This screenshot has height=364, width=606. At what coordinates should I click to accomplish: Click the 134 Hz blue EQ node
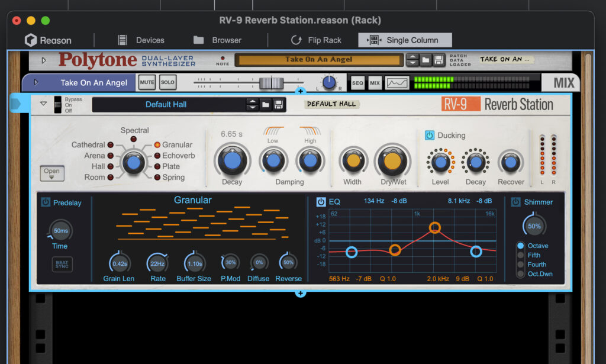[352, 252]
